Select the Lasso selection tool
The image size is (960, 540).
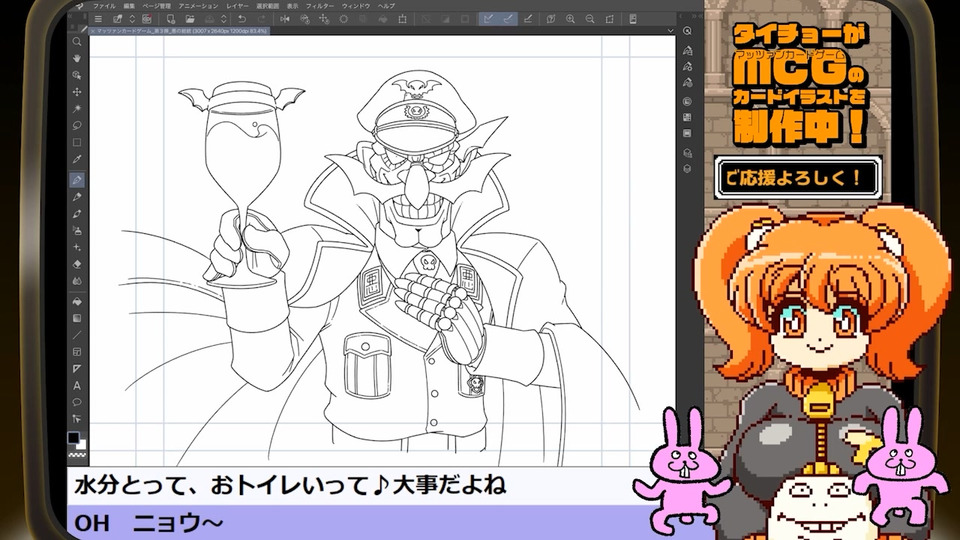point(77,126)
